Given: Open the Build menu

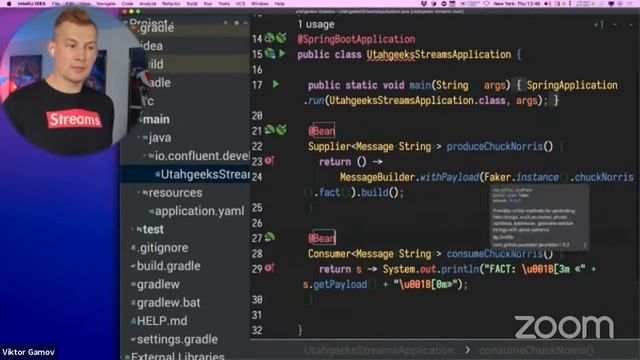Looking at the screenshot, I should click(x=192, y=4).
